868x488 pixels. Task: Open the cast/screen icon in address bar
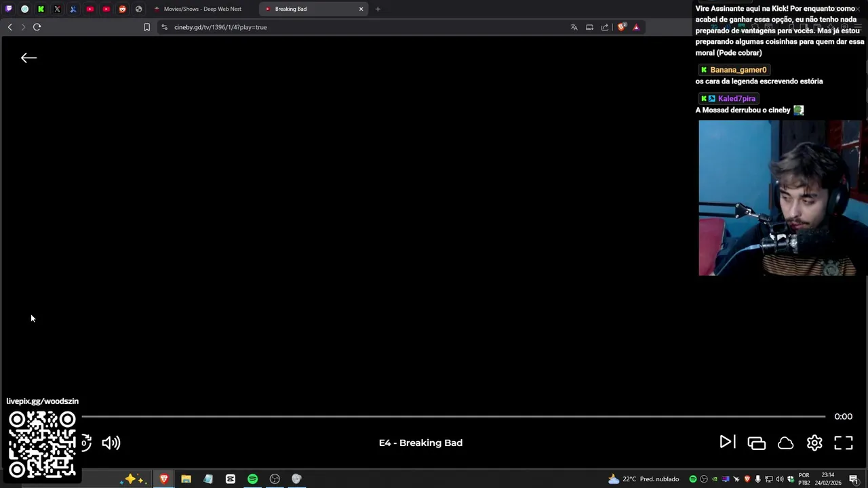click(x=589, y=27)
